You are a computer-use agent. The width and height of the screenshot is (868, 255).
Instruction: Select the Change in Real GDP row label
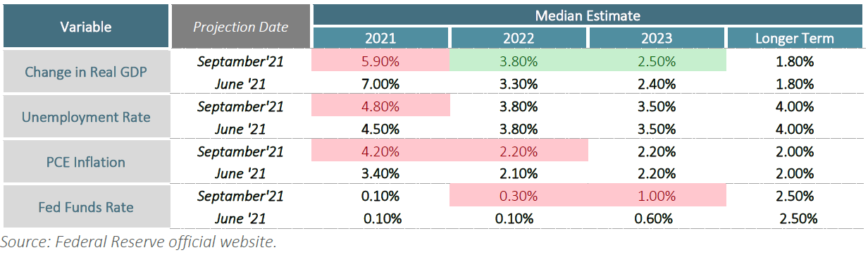[85, 72]
